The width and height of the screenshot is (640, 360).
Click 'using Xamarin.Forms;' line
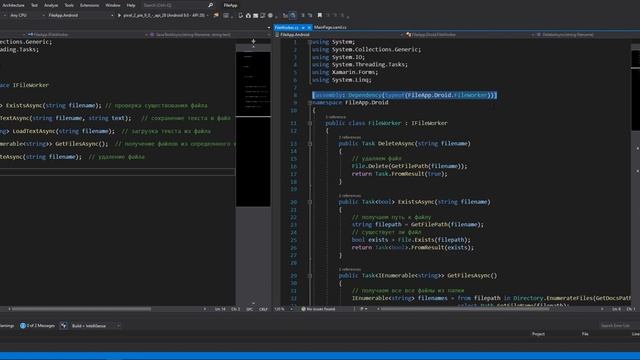pos(345,72)
